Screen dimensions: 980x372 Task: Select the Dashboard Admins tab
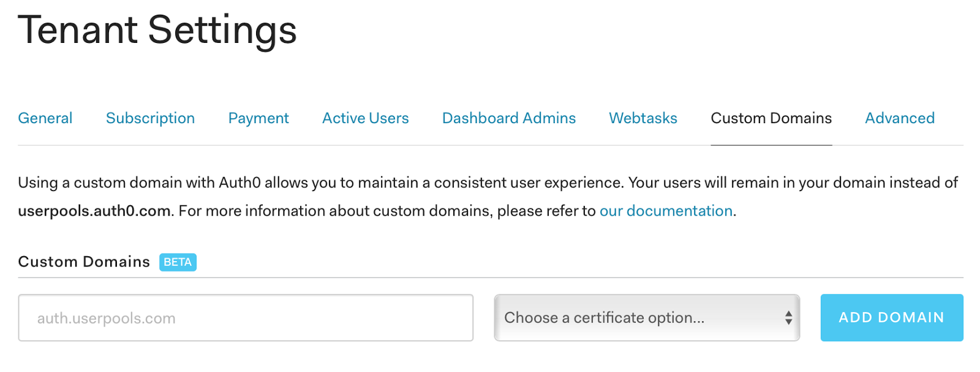[509, 118]
